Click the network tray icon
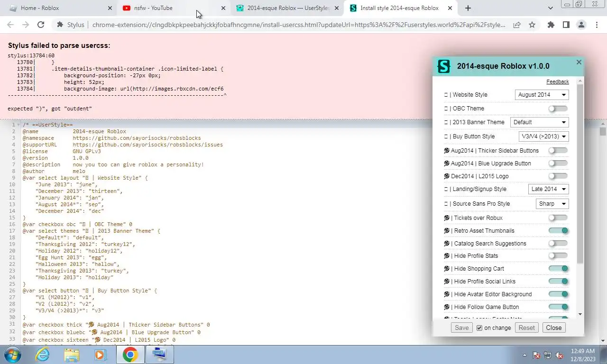 click(x=548, y=355)
